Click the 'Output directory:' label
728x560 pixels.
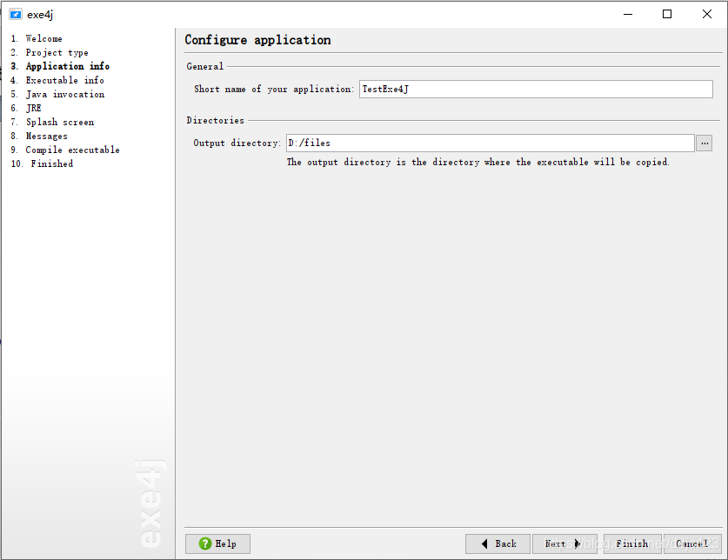click(237, 143)
